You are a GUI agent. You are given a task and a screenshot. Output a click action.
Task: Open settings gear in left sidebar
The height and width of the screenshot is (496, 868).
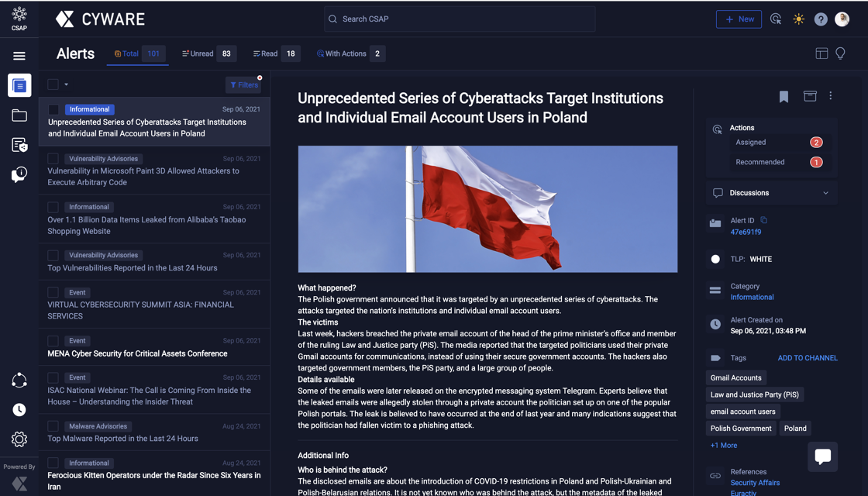[19, 439]
